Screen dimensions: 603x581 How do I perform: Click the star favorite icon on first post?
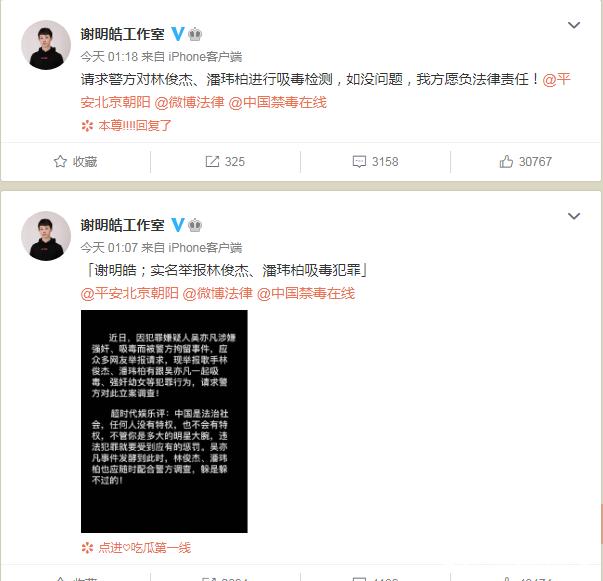60,161
